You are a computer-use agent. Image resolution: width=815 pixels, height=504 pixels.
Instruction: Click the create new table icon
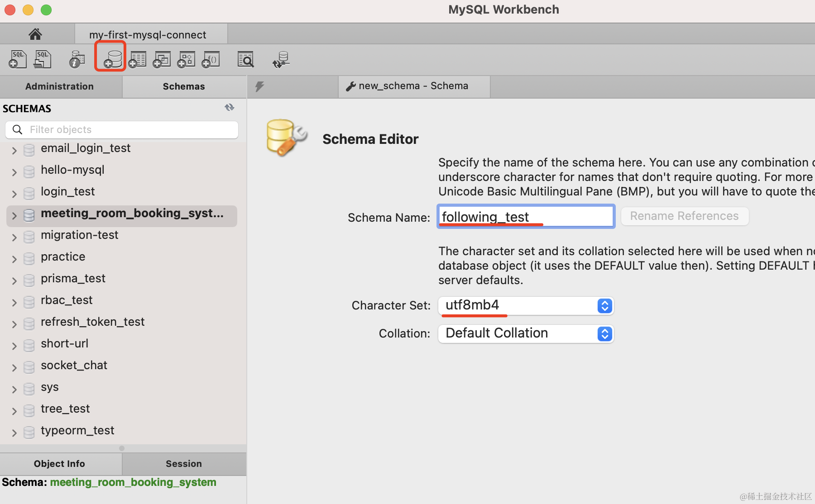[x=137, y=59]
